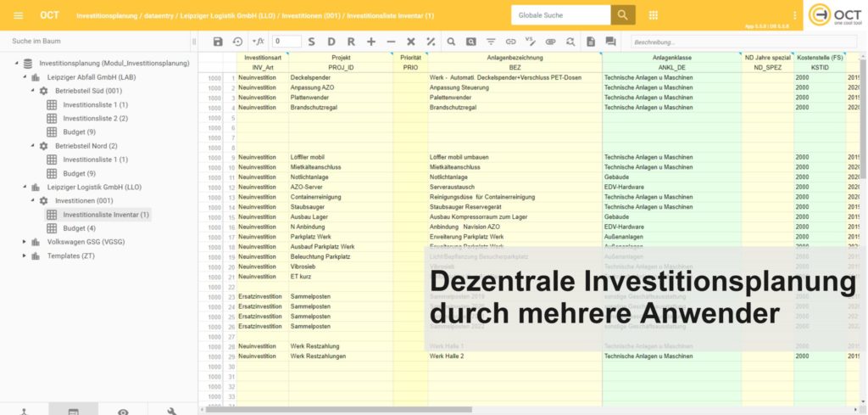Click the R toolbar button
The image size is (868, 415).
tap(351, 42)
